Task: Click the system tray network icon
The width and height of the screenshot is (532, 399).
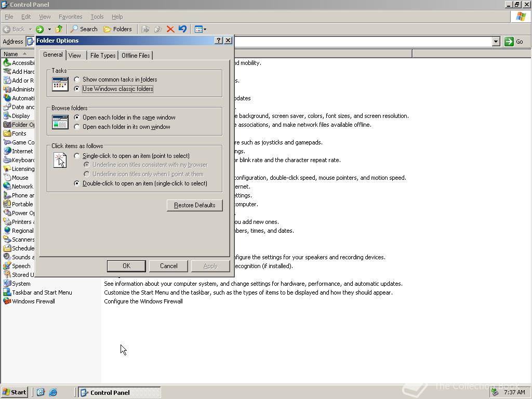Action: (x=495, y=393)
